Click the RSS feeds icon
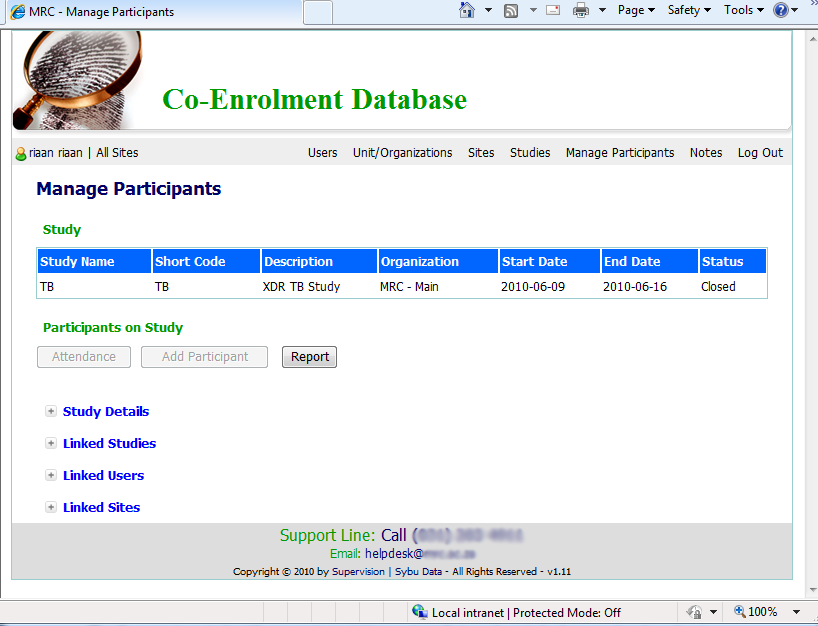Screen dimensions: 818x626 point(511,10)
